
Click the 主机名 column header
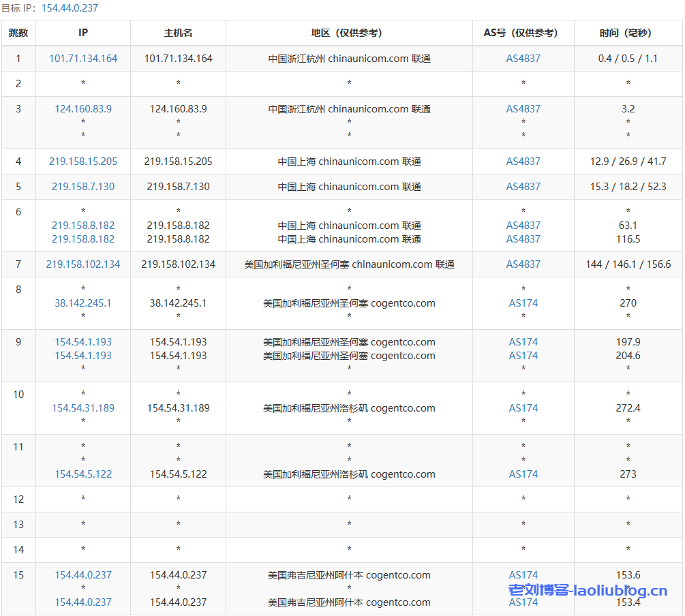pos(177,33)
